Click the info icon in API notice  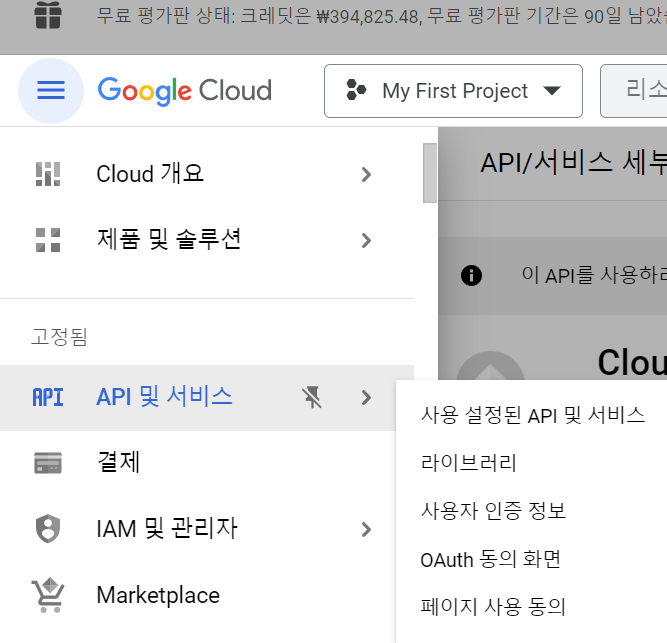pyautogui.click(x=471, y=275)
